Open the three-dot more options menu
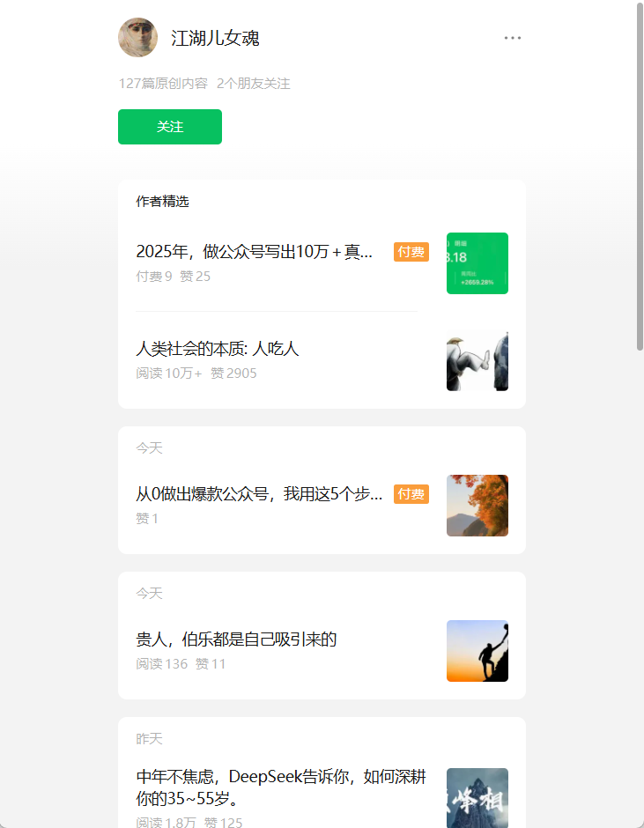644x828 pixels. tap(513, 38)
